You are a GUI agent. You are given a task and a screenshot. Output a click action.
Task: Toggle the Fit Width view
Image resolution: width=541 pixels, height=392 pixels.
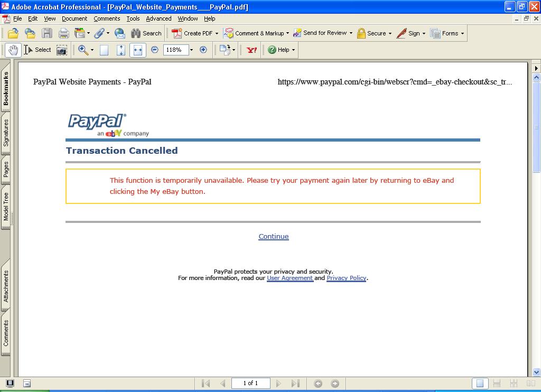(x=138, y=50)
